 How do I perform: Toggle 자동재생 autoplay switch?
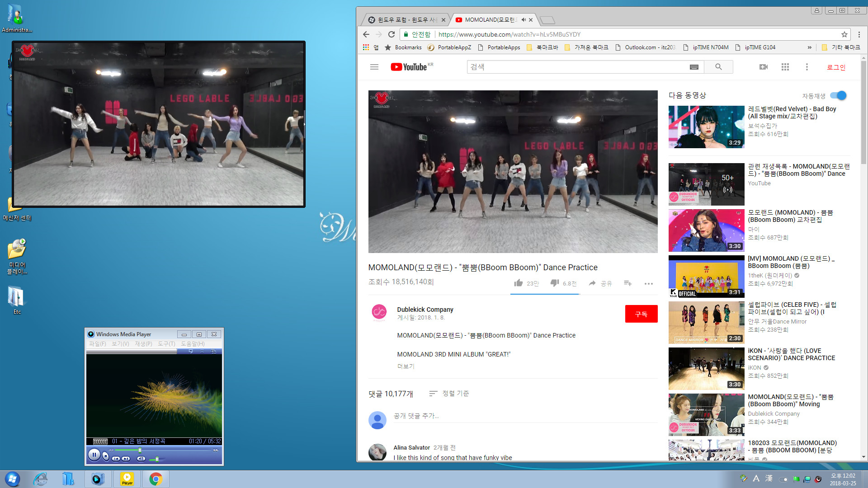pos(838,95)
